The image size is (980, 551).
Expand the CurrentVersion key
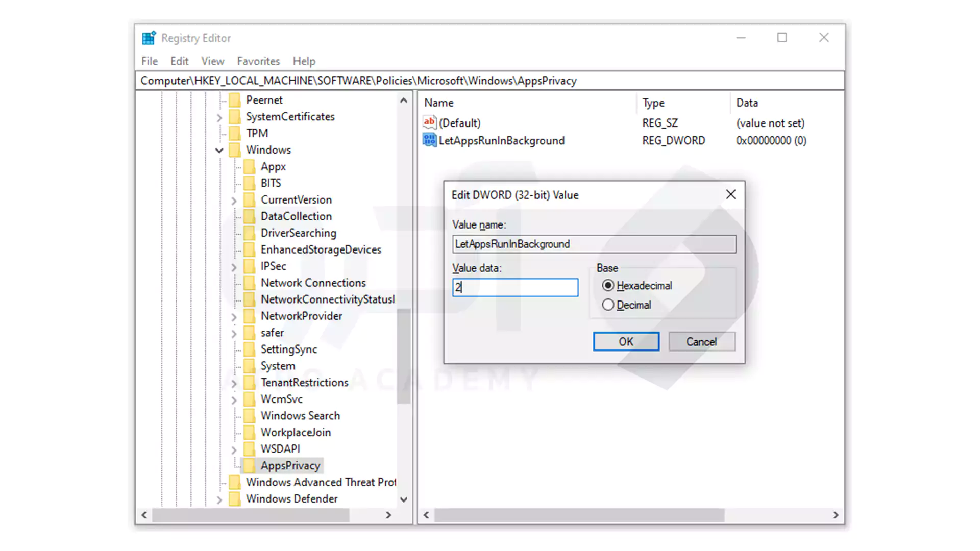tap(234, 201)
